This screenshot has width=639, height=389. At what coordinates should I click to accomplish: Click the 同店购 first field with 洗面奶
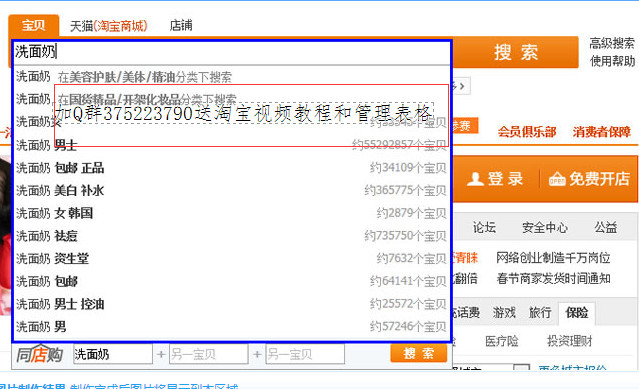(x=113, y=354)
